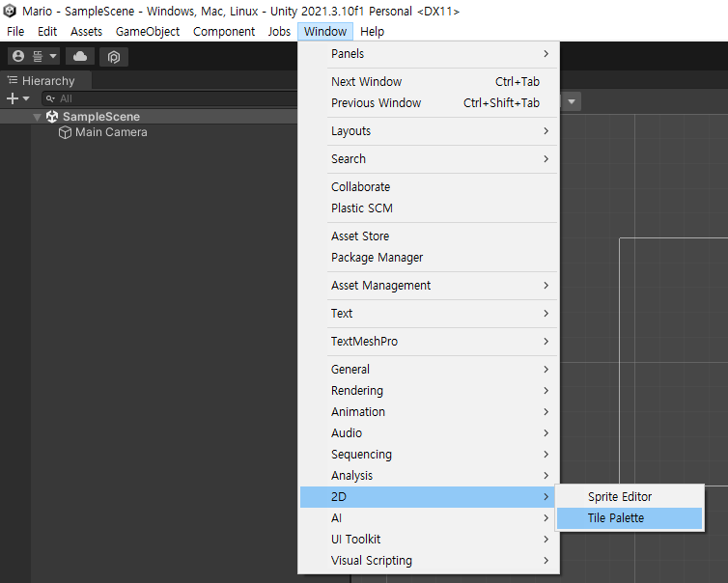Open the Component menu
This screenshot has width=728, height=583.
[224, 32]
